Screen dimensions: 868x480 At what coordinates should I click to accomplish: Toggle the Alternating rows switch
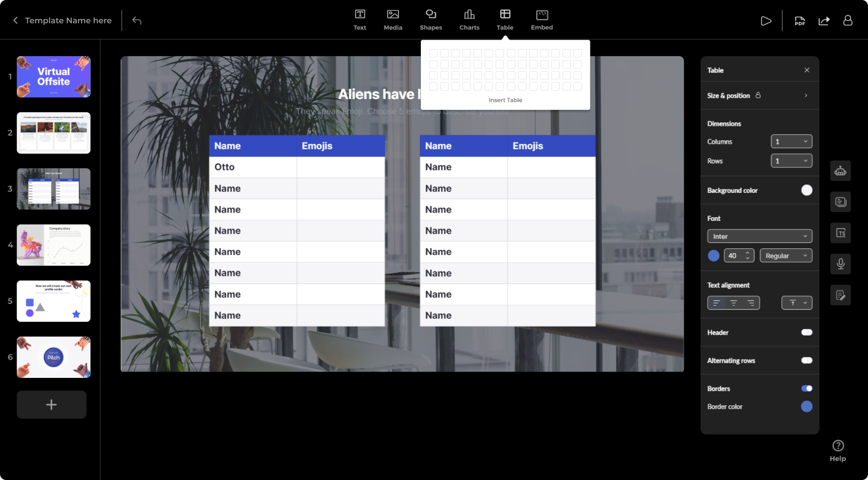tap(807, 361)
